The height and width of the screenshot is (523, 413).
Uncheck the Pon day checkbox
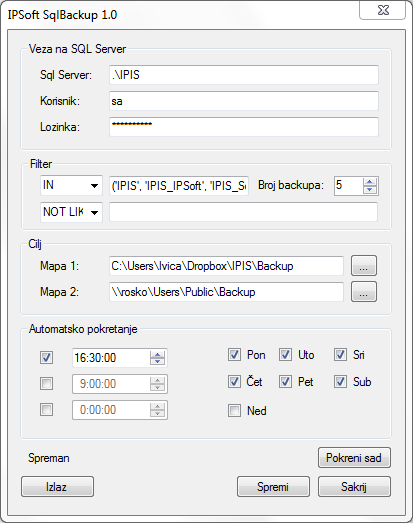click(234, 355)
